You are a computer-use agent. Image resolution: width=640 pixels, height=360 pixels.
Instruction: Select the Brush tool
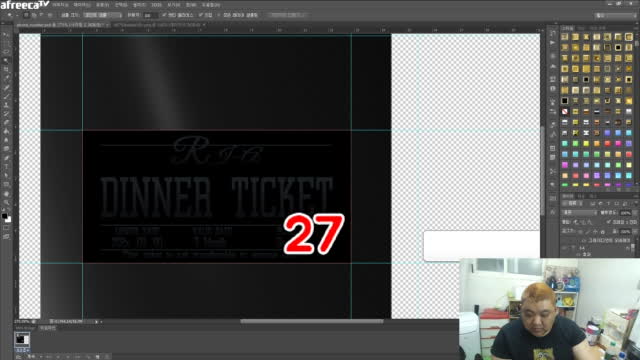pyautogui.click(x=6, y=96)
